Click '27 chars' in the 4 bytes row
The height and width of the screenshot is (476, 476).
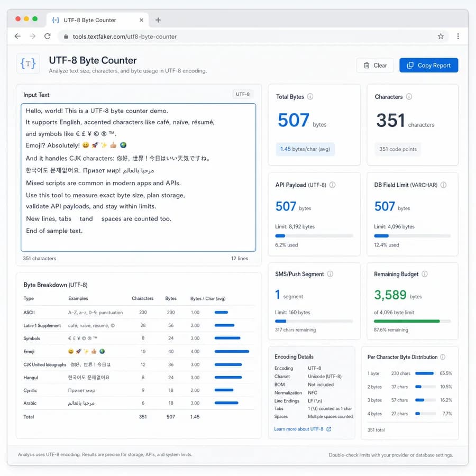(x=399, y=414)
